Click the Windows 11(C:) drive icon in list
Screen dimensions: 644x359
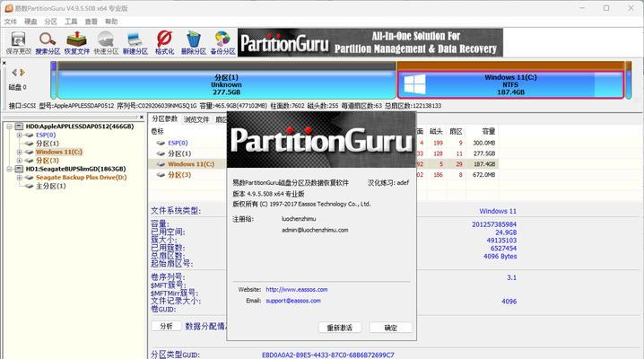point(161,164)
